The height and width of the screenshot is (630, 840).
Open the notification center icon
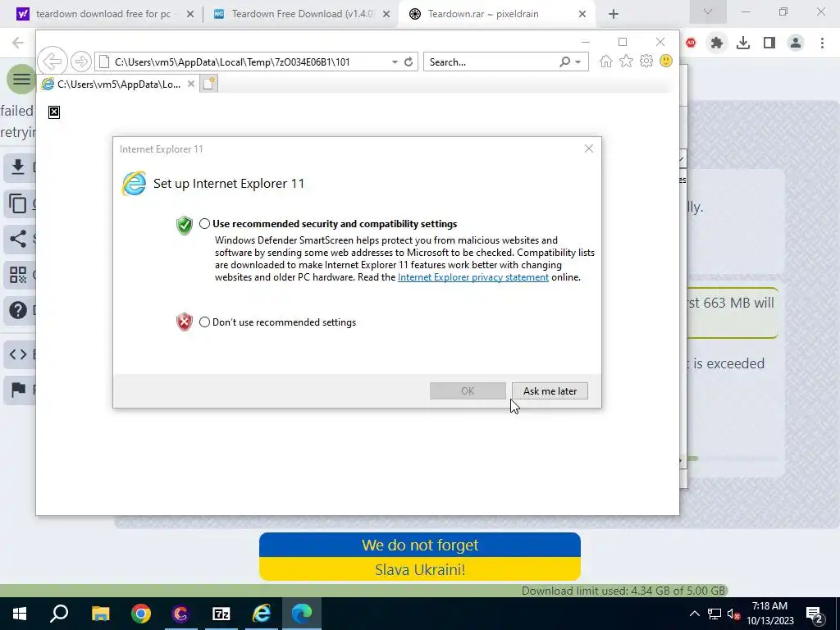(815, 615)
